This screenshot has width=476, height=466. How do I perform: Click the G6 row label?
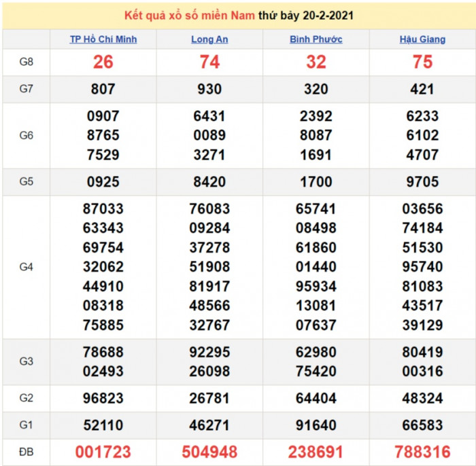(x=26, y=135)
